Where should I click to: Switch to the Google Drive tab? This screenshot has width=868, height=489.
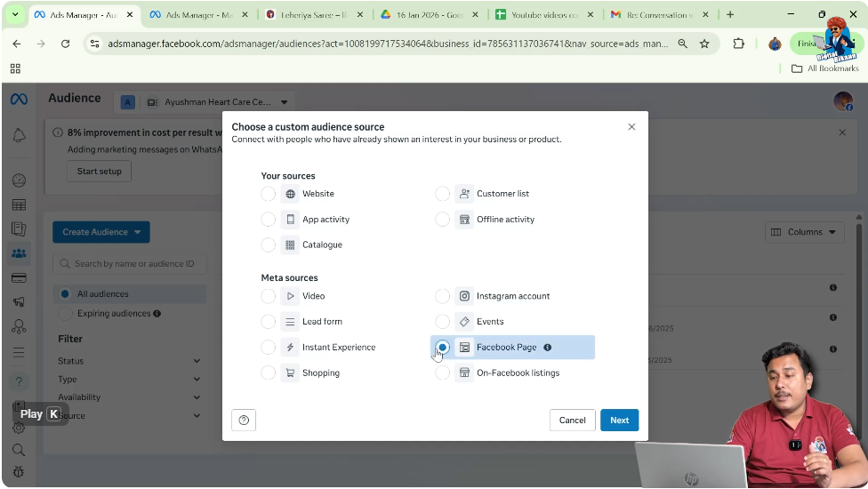pos(430,15)
